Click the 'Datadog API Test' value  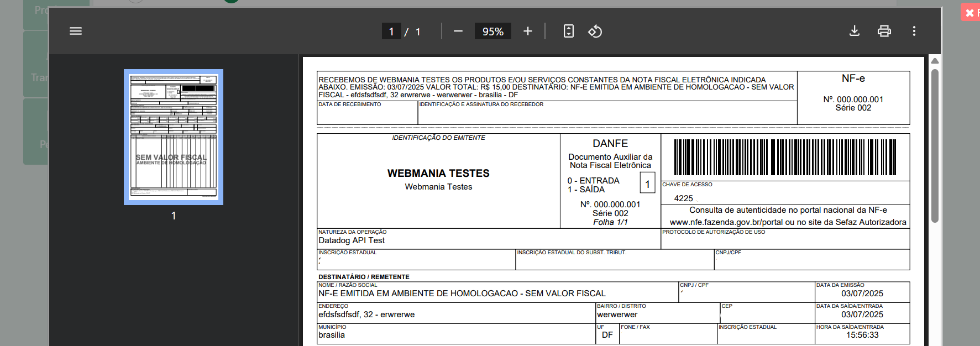[352, 240]
